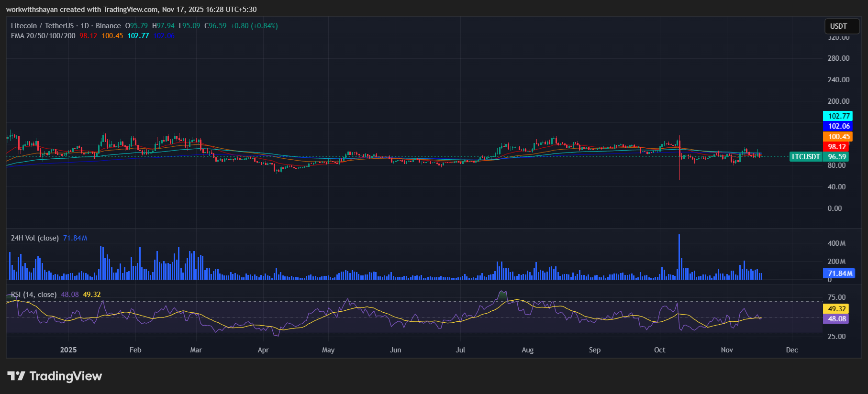Click the TradingView logo icon
This screenshot has width=868, height=394.
tap(16, 376)
